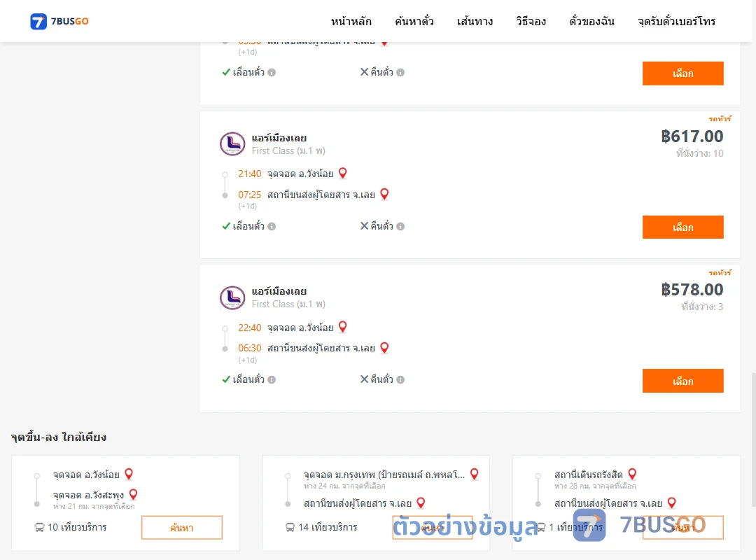Click the แอร์เมืองเลย operator logo on ฿617.00 trip

[232, 143]
